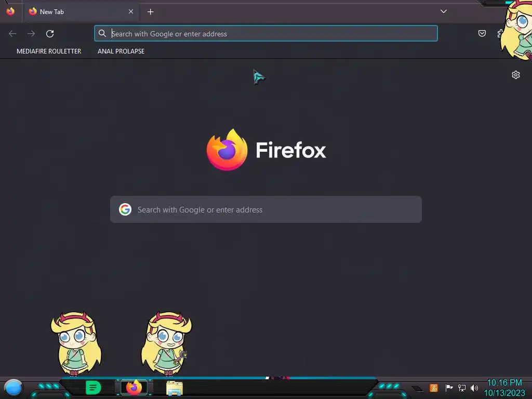Click the Firefox View icon in tab strip
Image resolution: width=532 pixels, height=399 pixels.
[x=10, y=11]
